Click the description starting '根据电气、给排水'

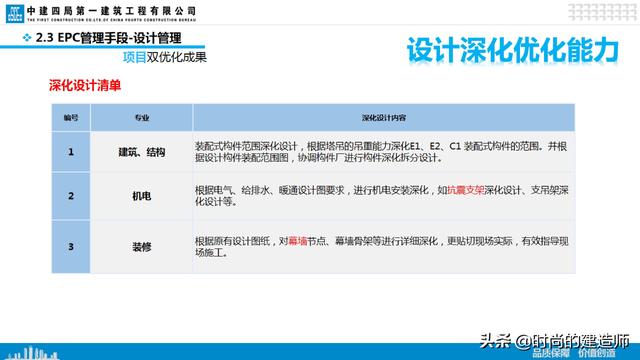pos(382,196)
